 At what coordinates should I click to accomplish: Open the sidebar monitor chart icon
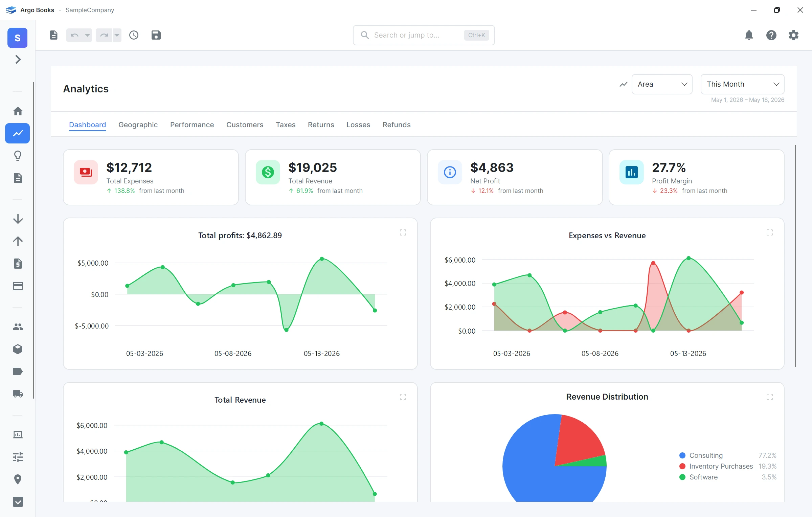click(x=18, y=435)
